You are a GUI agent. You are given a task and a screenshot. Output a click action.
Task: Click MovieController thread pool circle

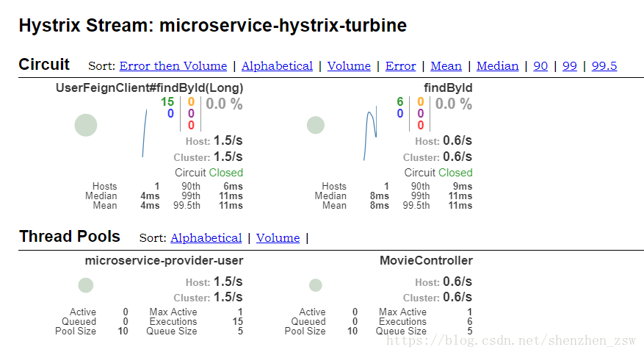point(316,285)
